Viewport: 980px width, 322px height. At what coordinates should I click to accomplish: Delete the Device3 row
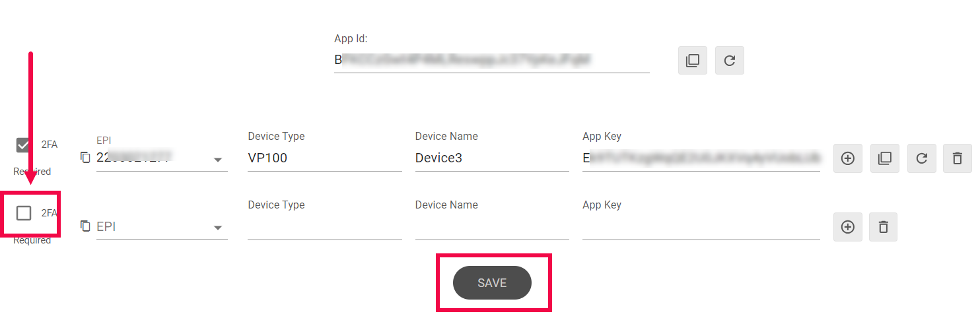pos(958,158)
